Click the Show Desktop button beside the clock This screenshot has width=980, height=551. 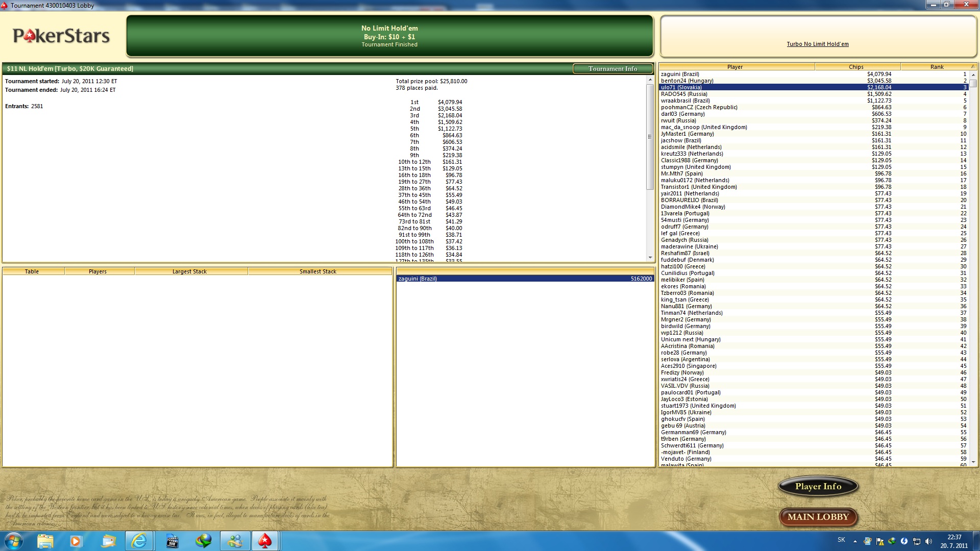click(x=976, y=541)
